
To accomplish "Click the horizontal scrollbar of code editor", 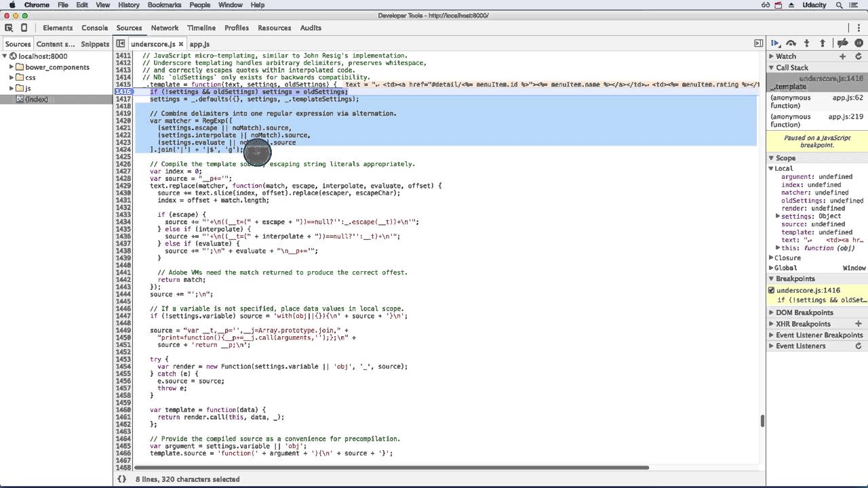I will pyautogui.click(x=391, y=468).
